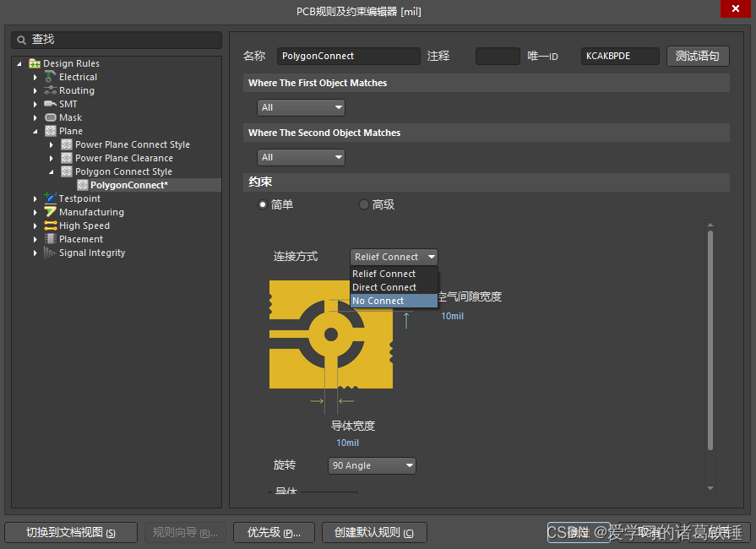This screenshot has width=756, height=549.
Task: Expand the Power Plane Connect Style node
Action: [52, 144]
